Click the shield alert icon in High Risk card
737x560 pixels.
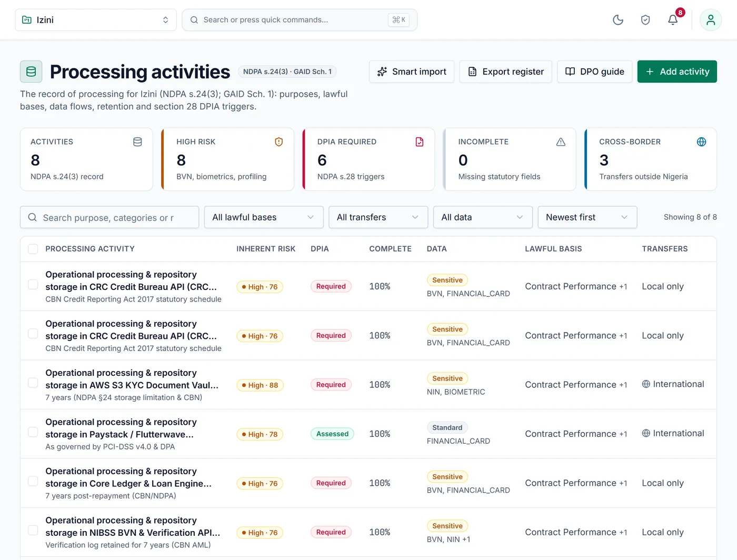coord(279,142)
